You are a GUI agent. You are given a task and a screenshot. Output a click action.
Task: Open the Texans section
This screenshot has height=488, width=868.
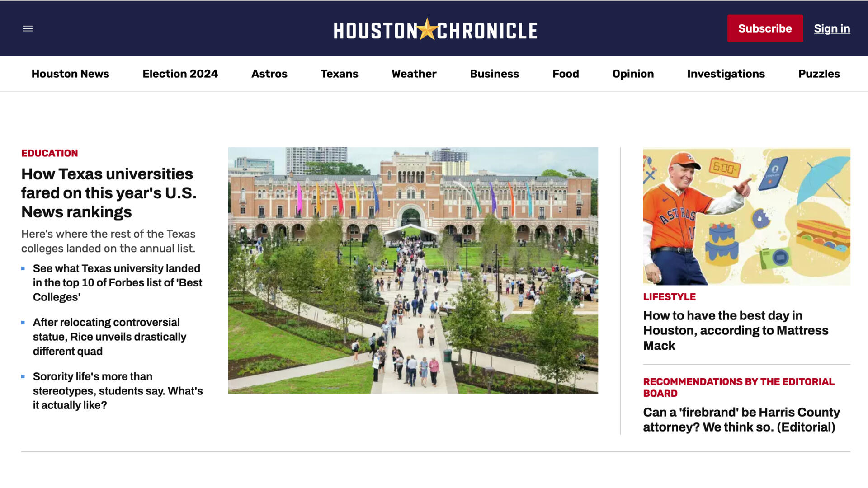point(339,74)
